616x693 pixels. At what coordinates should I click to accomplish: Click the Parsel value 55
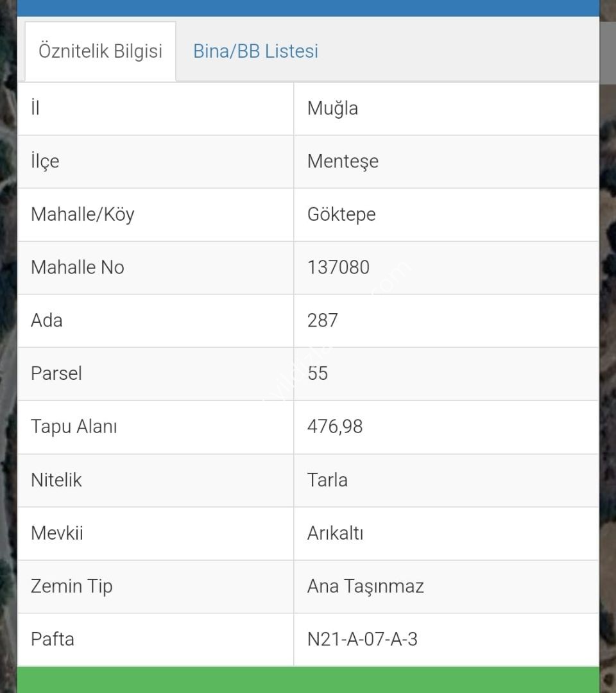[x=318, y=373]
